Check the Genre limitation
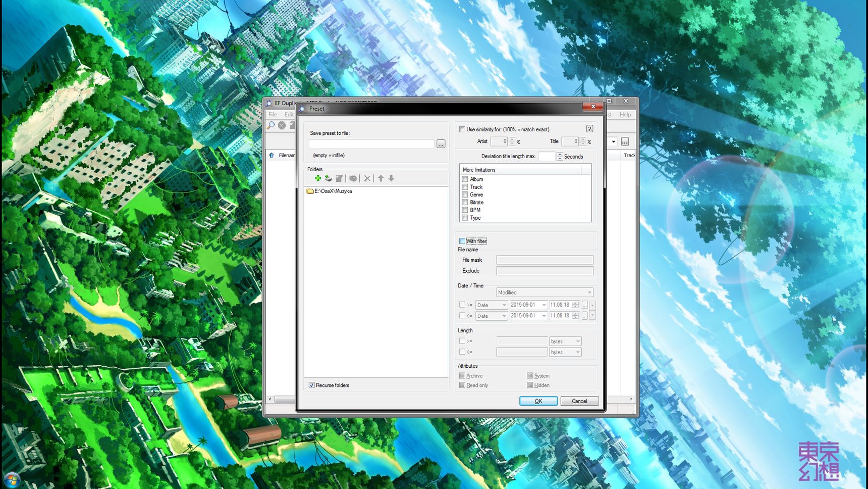The height and width of the screenshot is (489, 868). coord(465,194)
